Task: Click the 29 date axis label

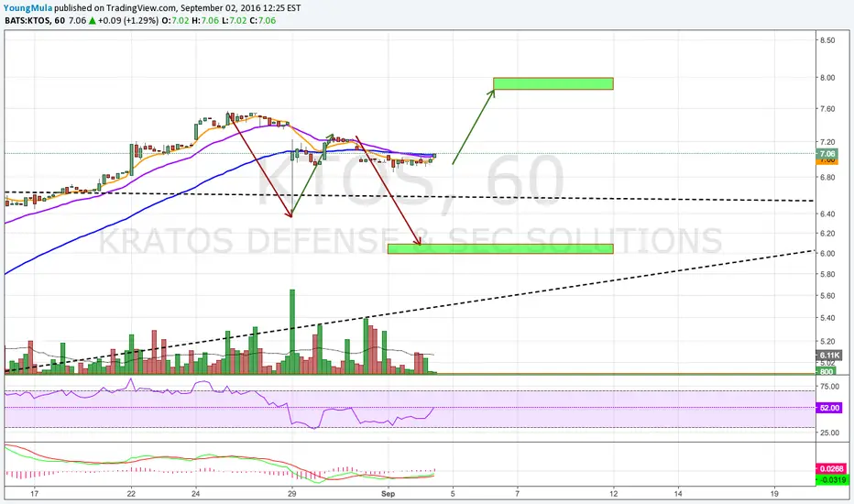Action: pyautogui.click(x=292, y=494)
